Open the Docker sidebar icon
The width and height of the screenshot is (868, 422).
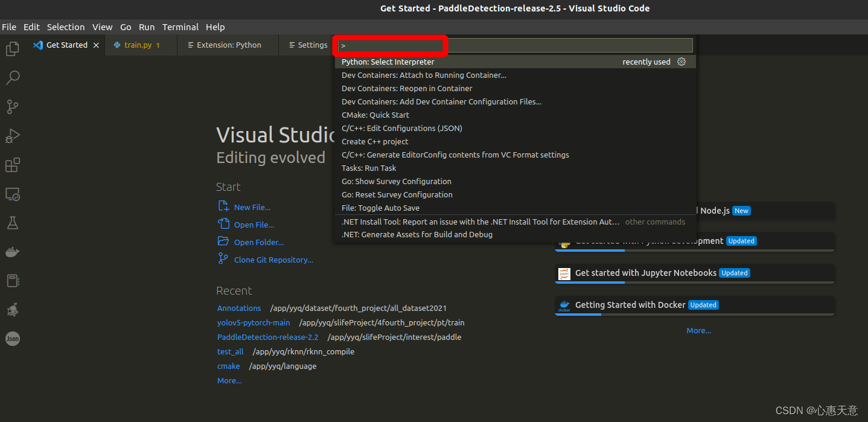pyautogui.click(x=13, y=252)
